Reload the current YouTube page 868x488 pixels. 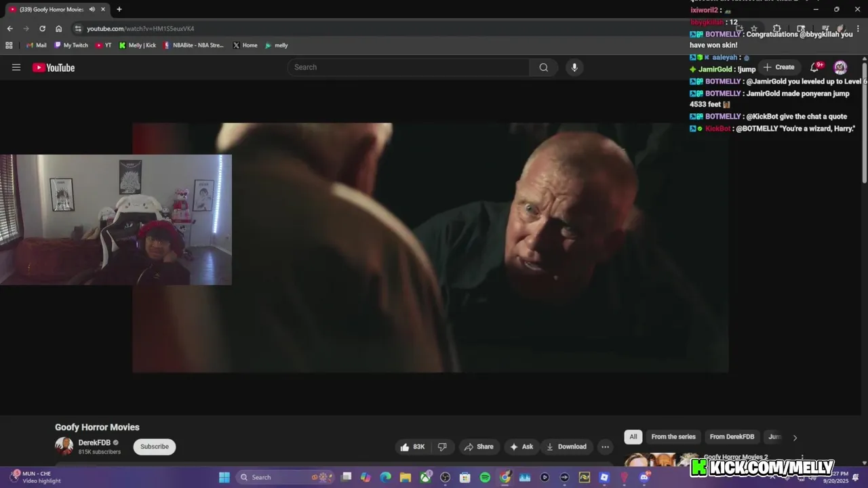coord(42,28)
